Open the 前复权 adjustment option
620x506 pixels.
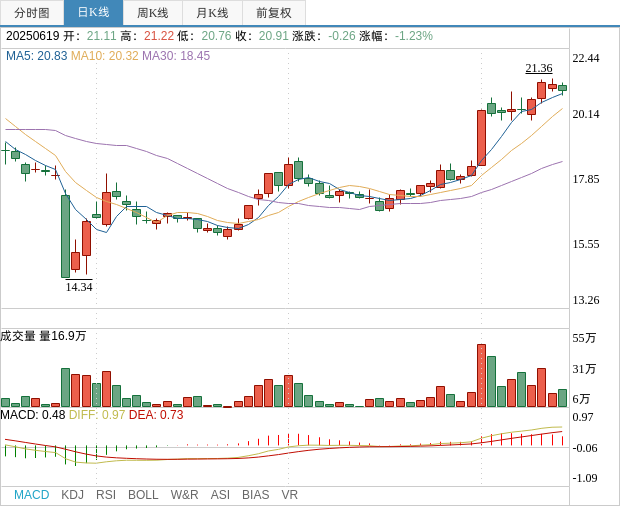coord(273,13)
